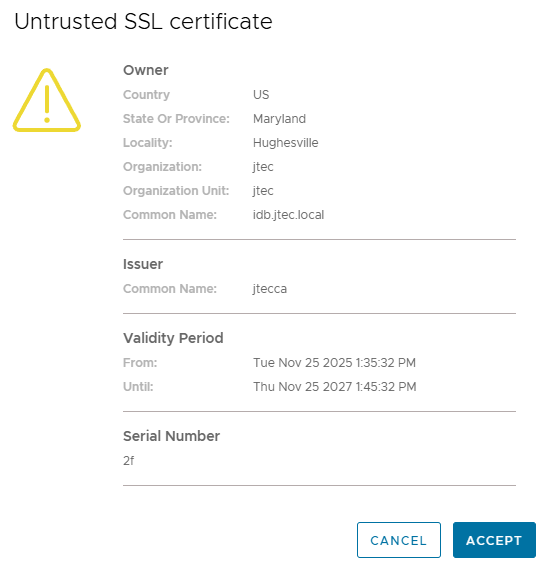The height and width of the screenshot is (571, 552).
Task: Accept the untrusted SSL certificate
Action: [494, 540]
